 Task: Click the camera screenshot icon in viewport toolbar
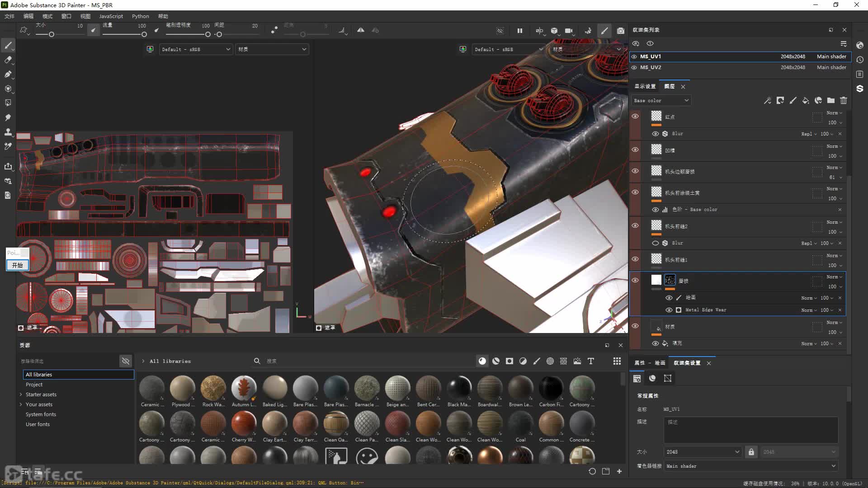click(620, 31)
